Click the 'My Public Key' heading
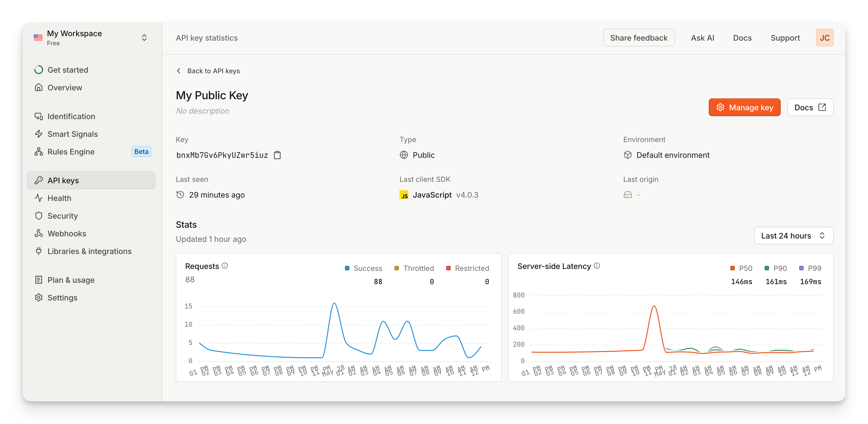The image size is (868, 424). click(212, 95)
